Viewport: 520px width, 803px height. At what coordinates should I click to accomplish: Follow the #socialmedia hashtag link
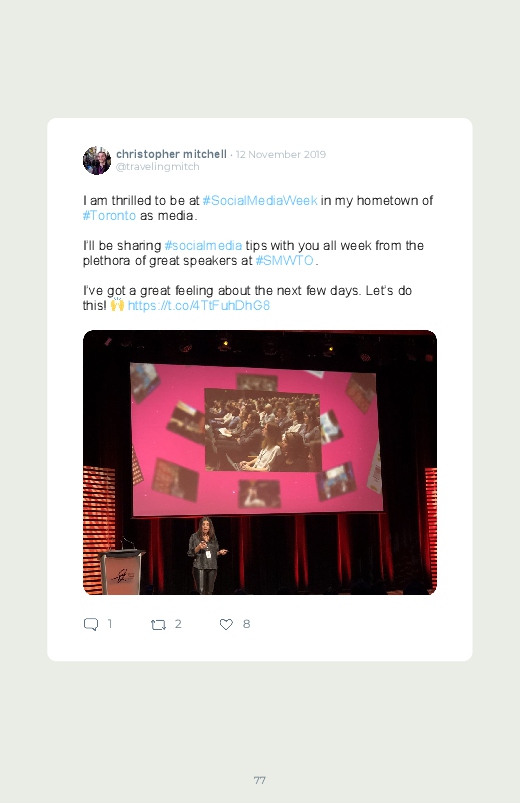pyautogui.click(x=203, y=245)
